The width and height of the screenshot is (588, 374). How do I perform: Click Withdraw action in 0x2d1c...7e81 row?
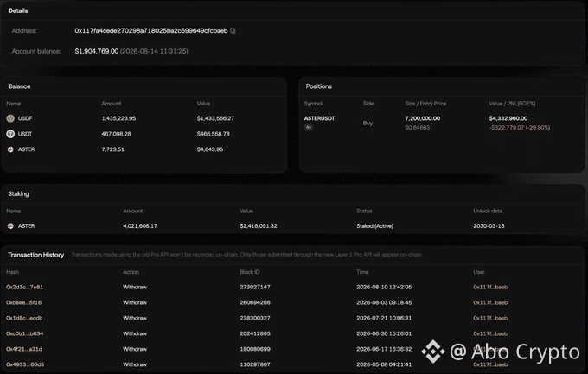(x=135, y=287)
